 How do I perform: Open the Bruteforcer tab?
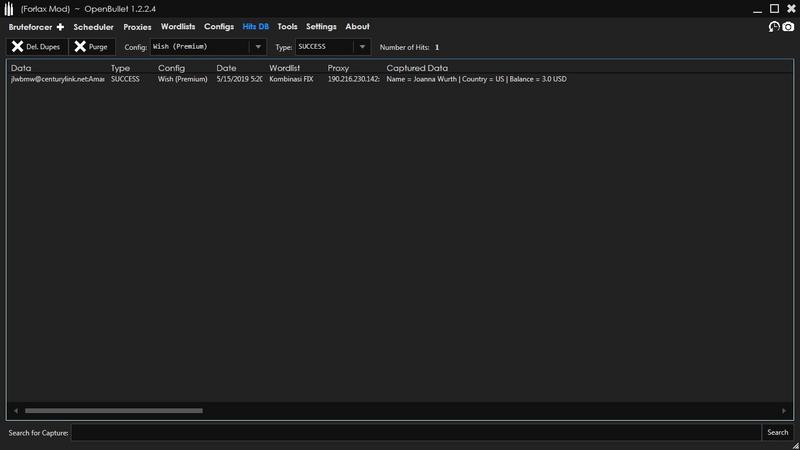(x=30, y=27)
